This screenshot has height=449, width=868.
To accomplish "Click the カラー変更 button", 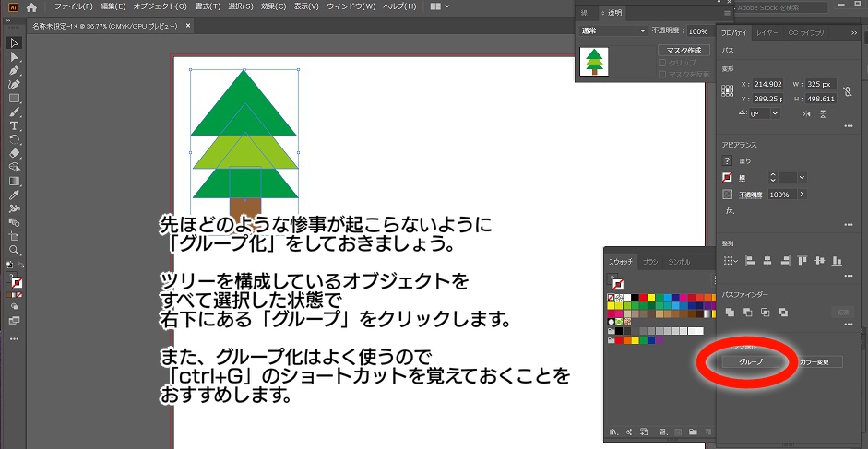I will point(814,362).
